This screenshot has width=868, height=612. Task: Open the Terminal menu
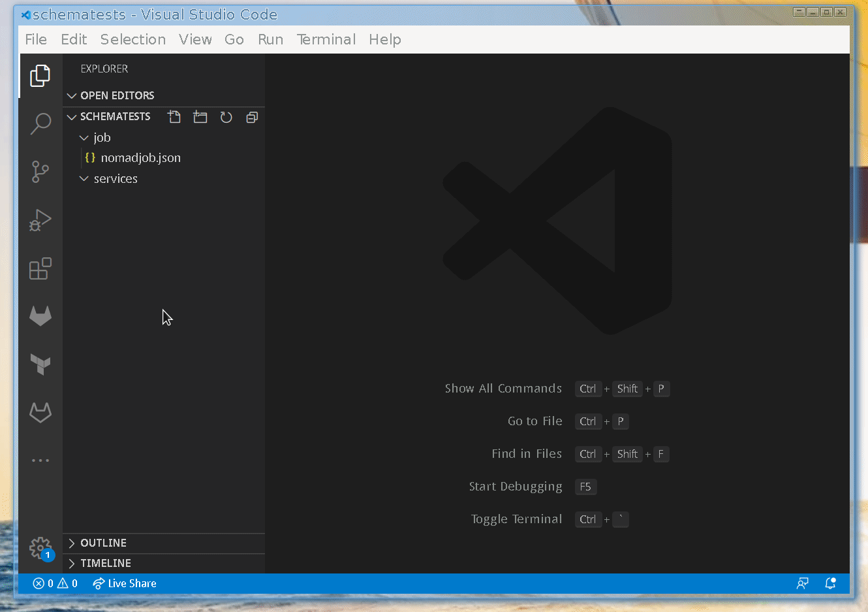(326, 39)
